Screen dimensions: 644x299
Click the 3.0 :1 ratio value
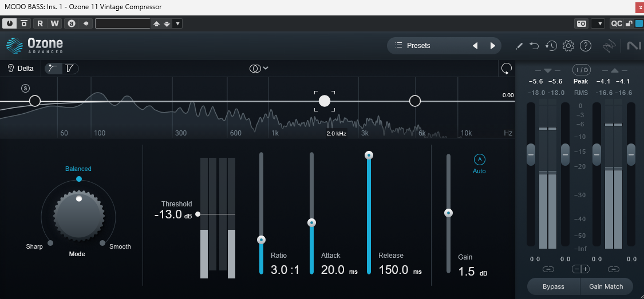tap(285, 270)
